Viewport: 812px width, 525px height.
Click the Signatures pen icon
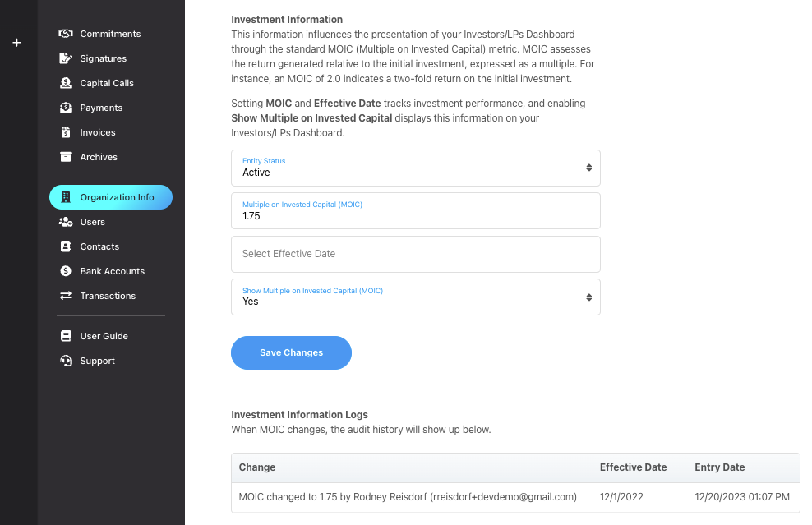(x=66, y=58)
